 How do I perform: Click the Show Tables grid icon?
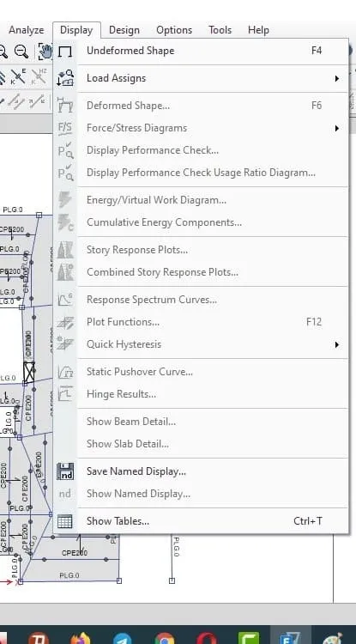(x=65, y=521)
